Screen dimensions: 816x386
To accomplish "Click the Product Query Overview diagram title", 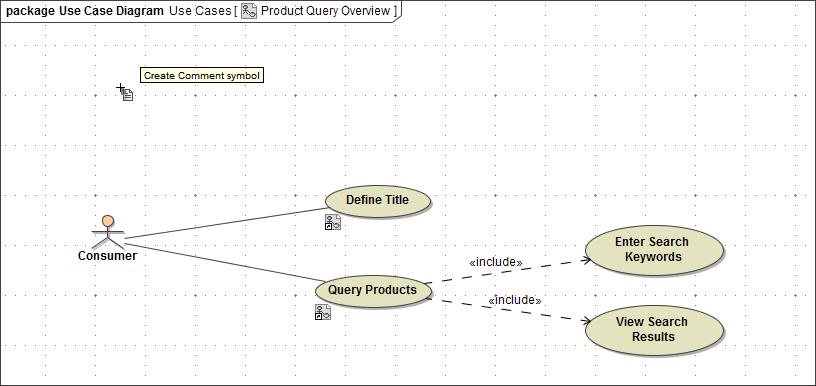I will pyautogui.click(x=325, y=11).
